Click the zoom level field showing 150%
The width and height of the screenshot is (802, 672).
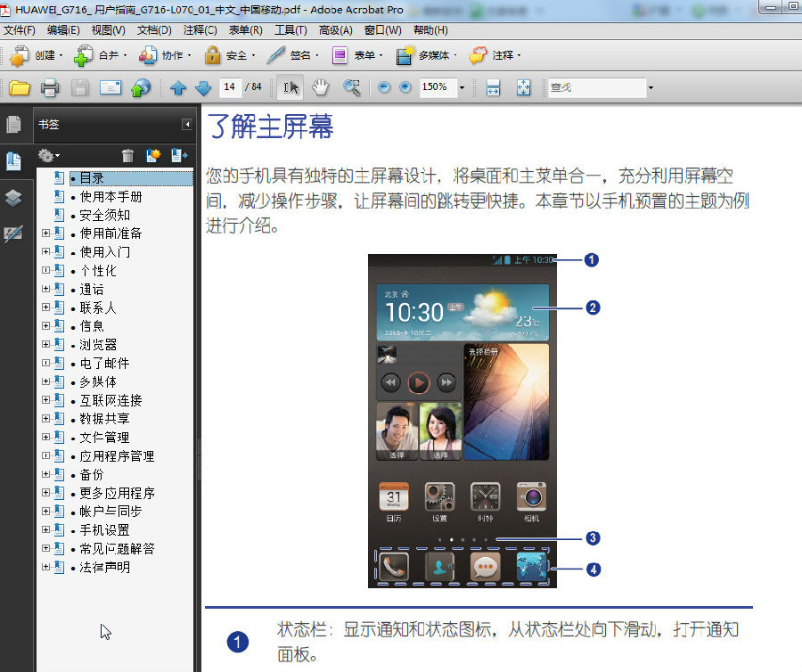click(x=438, y=87)
